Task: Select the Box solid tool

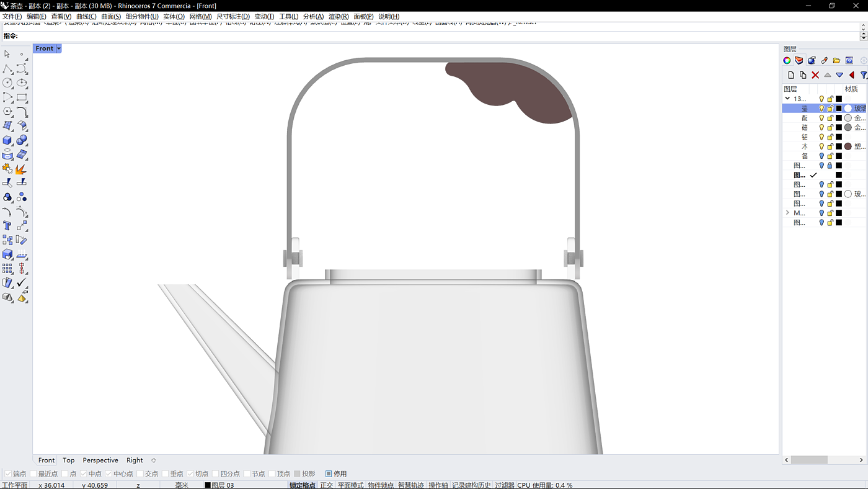Action: coord(7,140)
